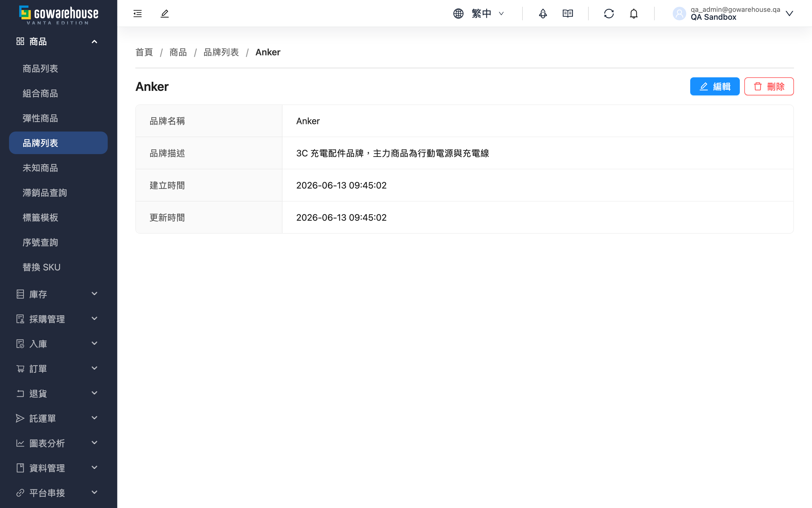Click the Anker page heading
This screenshot has height=508, width=812.
pyautogui.click(x=152, y=86)
